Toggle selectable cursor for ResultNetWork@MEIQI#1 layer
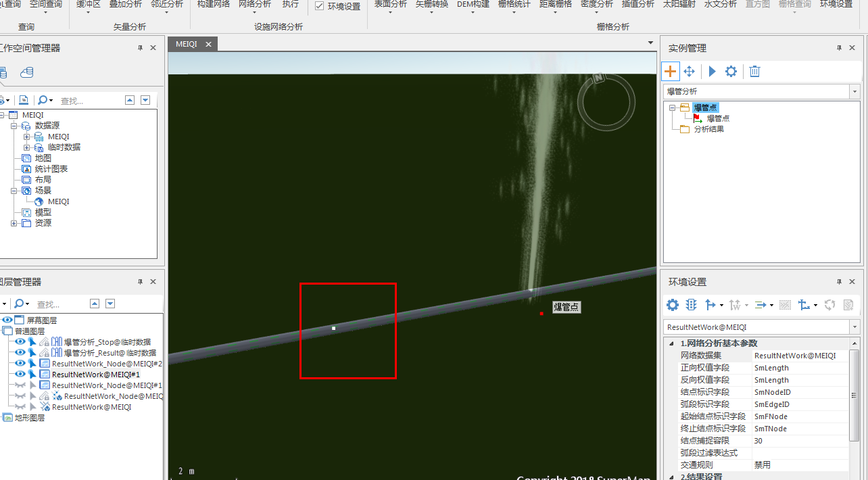 pyautogui.click(x=32, y=374)
